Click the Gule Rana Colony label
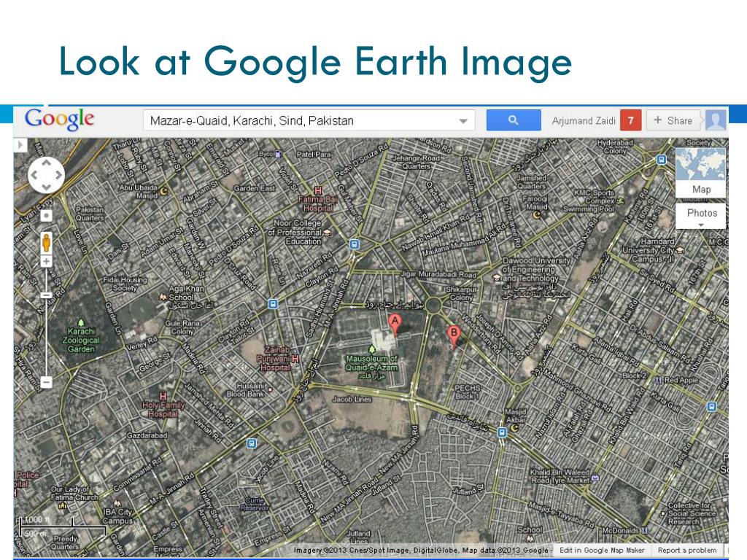The height and width of the screenshot is (560, 747). click(182, 327)
